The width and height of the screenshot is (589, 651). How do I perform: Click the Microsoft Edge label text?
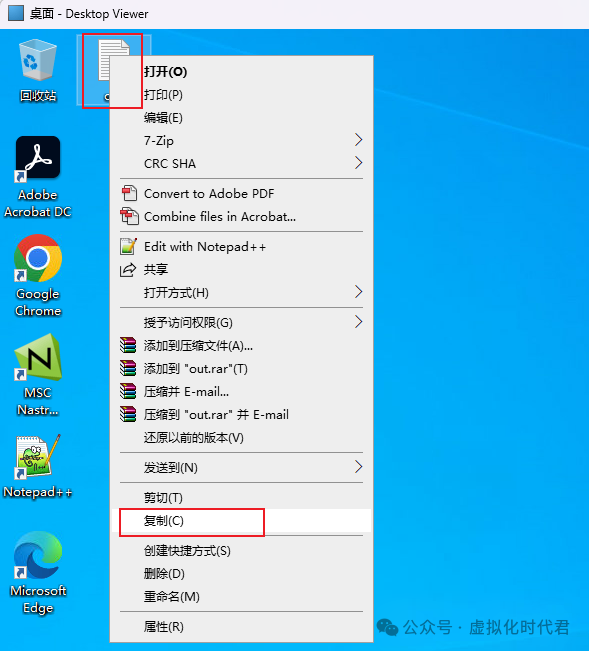click(x=38, y=599)
